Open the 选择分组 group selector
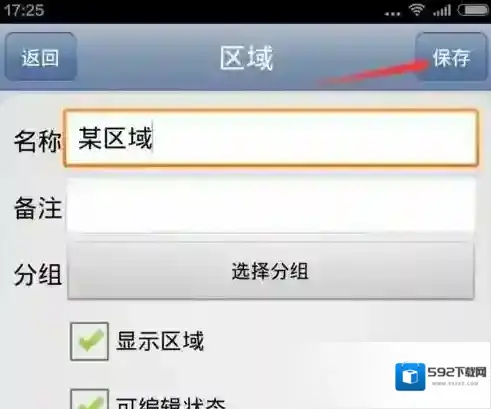 click(x=271, y=271)
